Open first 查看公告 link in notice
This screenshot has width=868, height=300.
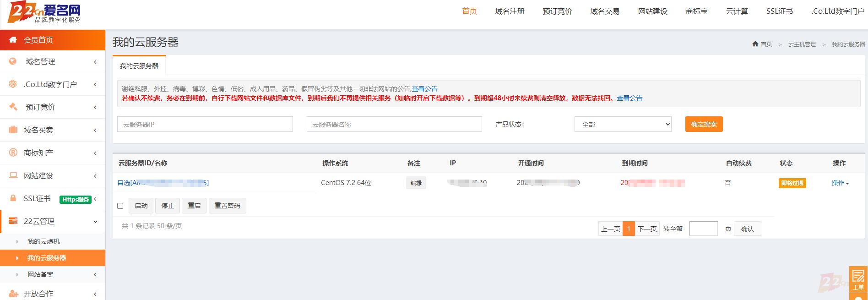click(x=424, y=89)
